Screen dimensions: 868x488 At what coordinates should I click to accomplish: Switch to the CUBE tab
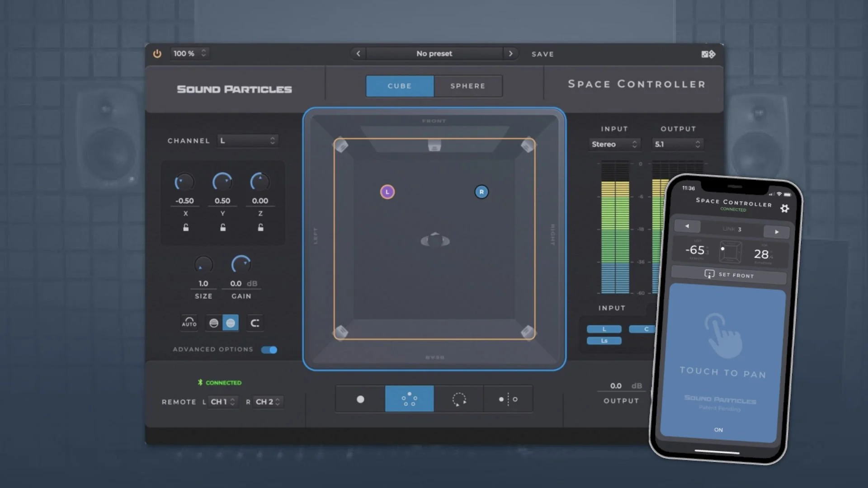(400, 86)
